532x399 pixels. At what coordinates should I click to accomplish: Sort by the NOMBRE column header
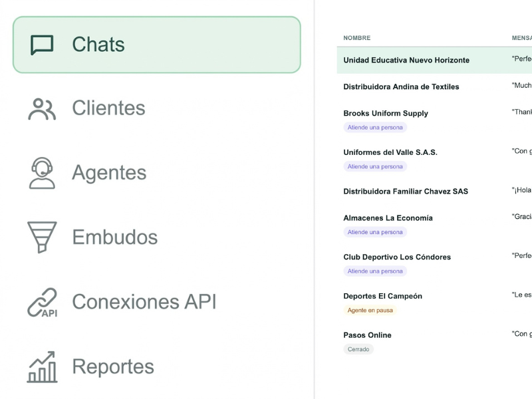click(x=356, y=38)
